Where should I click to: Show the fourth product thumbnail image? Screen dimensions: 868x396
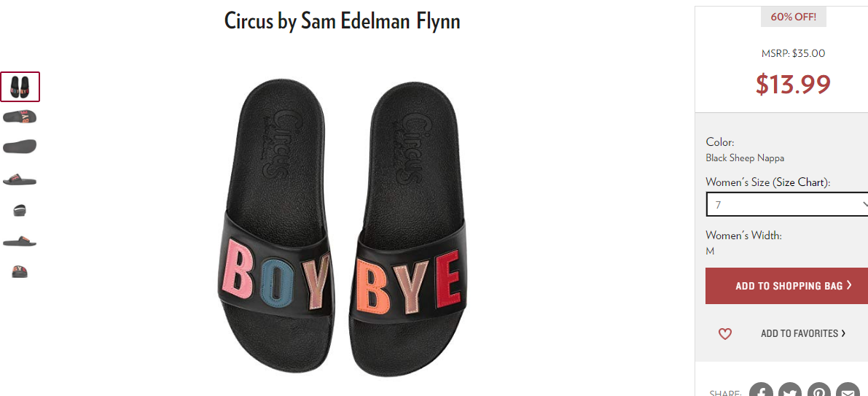[20, 179]
